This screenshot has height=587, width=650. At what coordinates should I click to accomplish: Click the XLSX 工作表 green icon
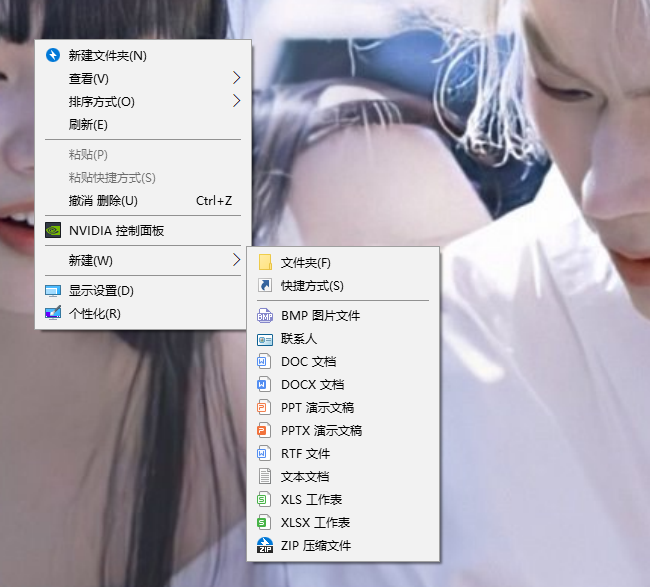pyautogui.click(x=264, y=522)
